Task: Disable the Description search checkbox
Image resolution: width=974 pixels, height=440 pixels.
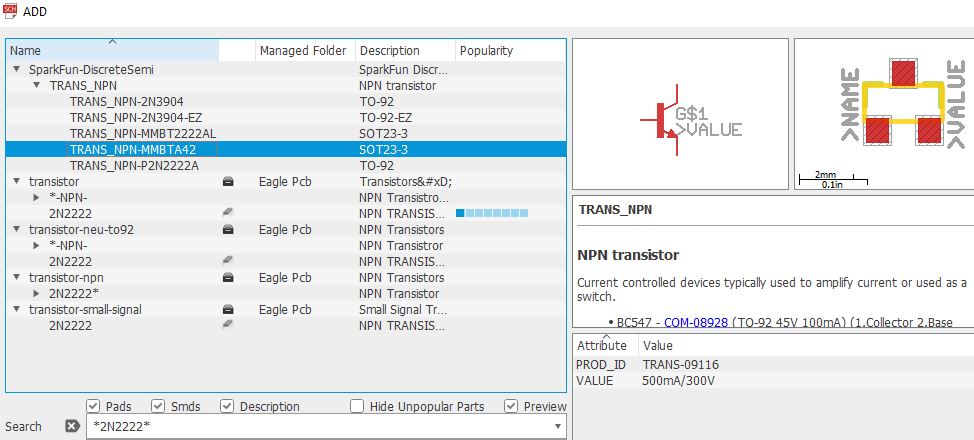Action: click(x=227, y=406)
